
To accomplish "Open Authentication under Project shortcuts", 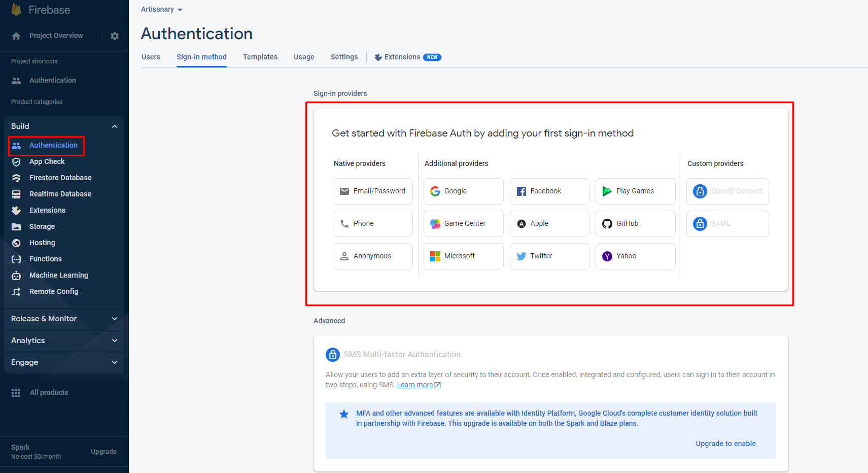I will pyautogui.click(x=53, y=80).
